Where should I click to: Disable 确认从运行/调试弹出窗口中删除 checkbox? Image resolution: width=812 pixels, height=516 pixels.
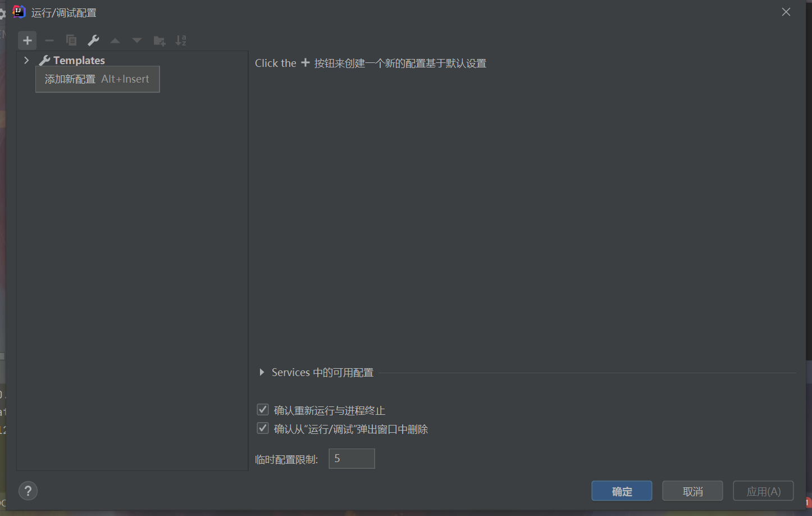(262, 428)
